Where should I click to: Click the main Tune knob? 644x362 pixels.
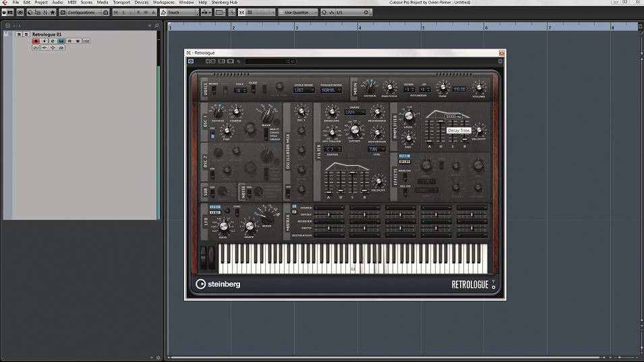click(x=443, y=87)
